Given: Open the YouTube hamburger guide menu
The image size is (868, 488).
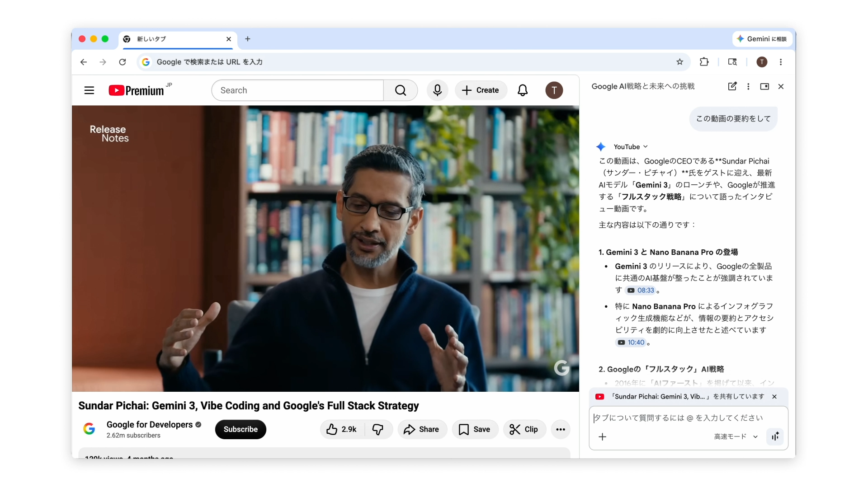Looking at the screenshot, I should [x=89, y=90].
